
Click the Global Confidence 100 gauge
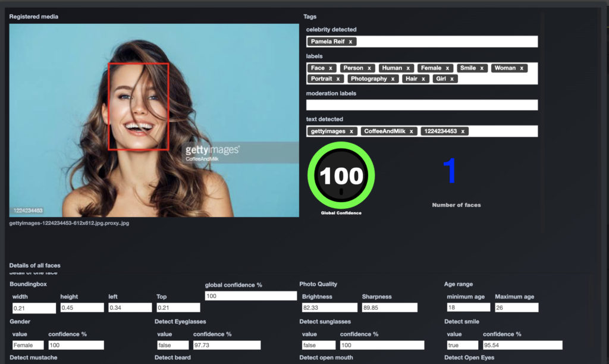(x=341, y=175)
